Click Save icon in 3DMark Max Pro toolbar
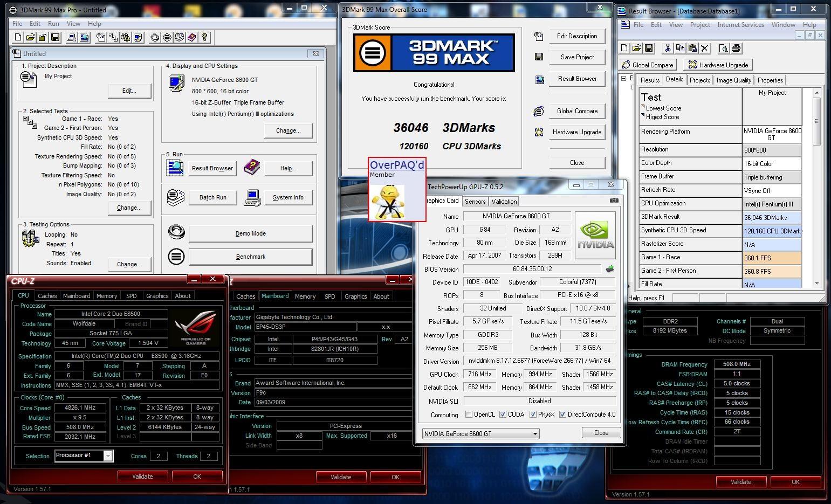 [x=55, y=37]
